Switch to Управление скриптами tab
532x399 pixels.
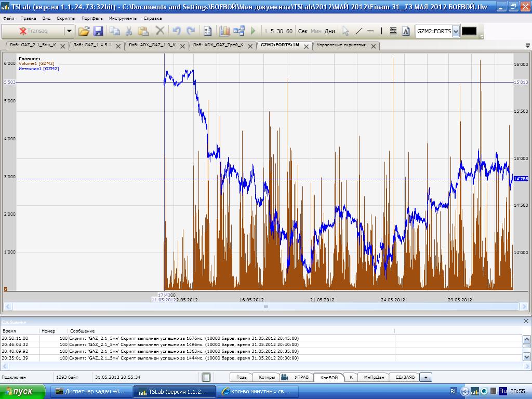click(x=341, y=45)
